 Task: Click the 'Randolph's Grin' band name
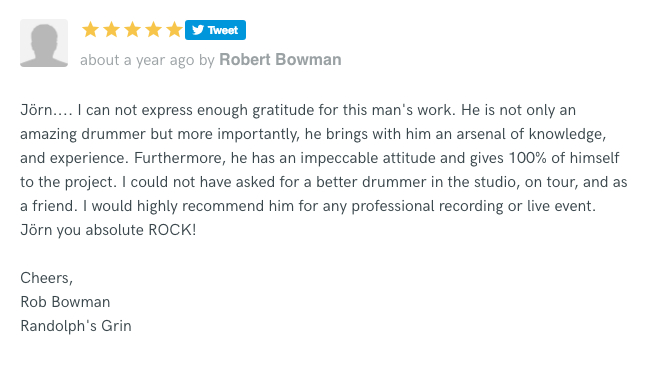click(76, 326)
